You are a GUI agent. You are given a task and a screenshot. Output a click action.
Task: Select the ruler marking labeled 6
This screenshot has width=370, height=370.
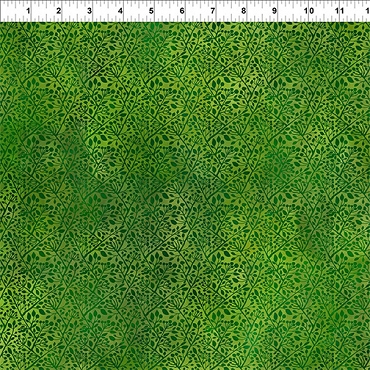[x=182, y=11]
